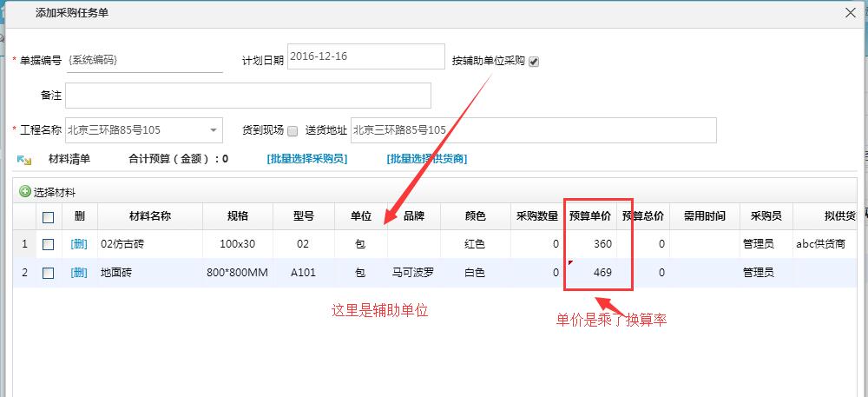868x397 pixels.
Task: Delete the 02仿古砖 row via 删 link
Action: point(79,245)
